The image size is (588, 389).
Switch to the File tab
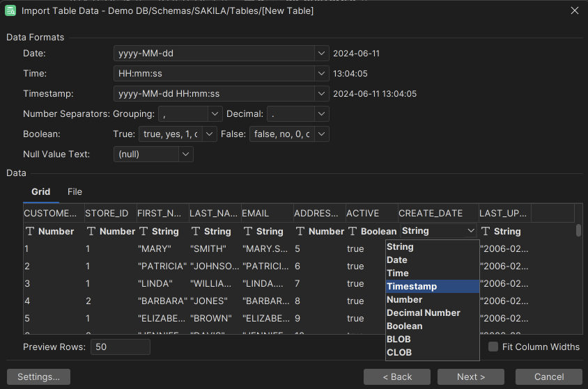pyautogui.click(x=75, y=191)
